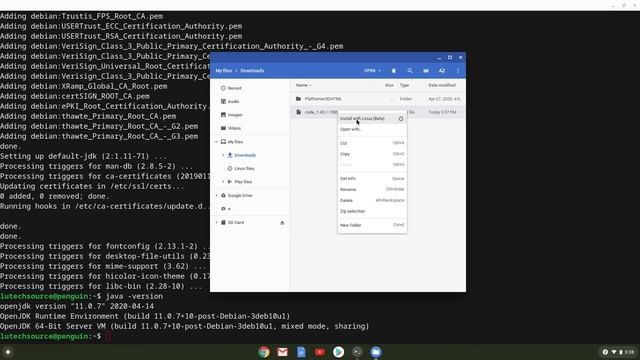This screenshot has height=360, width=640.
Task: Expand the Downloads tree node
Action: 223,155
